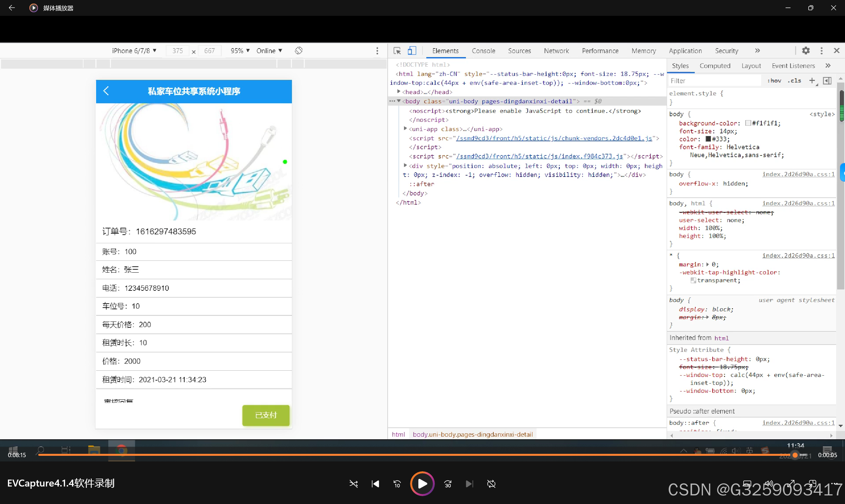Expand the margin: 0 shorthand property

pyautogui.click(x=707, y=264)
